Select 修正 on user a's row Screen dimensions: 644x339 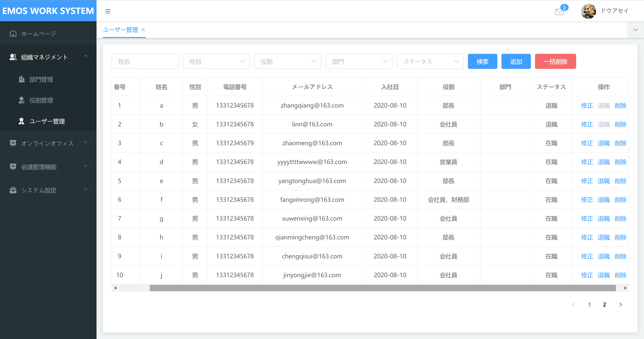[587, 105]
